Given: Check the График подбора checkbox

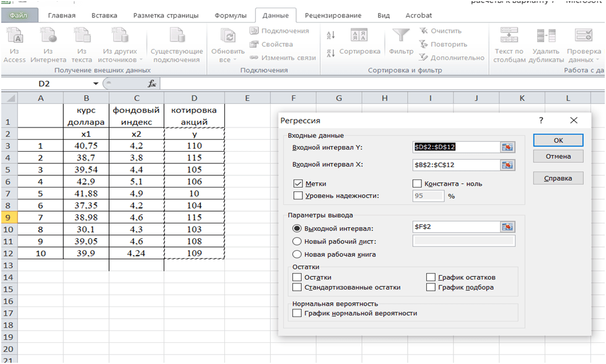Looking at the screenshot, I should pos(431,287).
